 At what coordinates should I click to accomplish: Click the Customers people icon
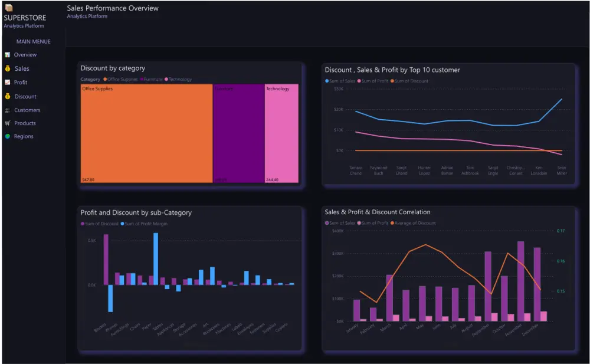7,110
